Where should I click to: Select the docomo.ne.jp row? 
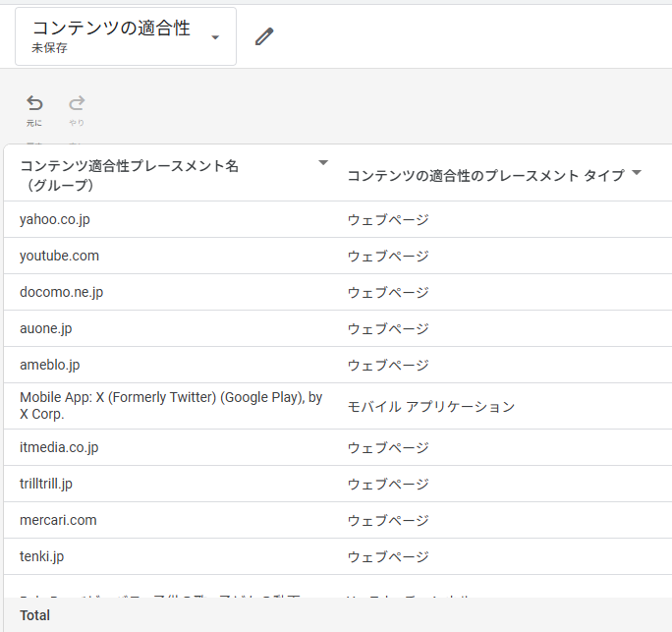click(x=338, y=293)
